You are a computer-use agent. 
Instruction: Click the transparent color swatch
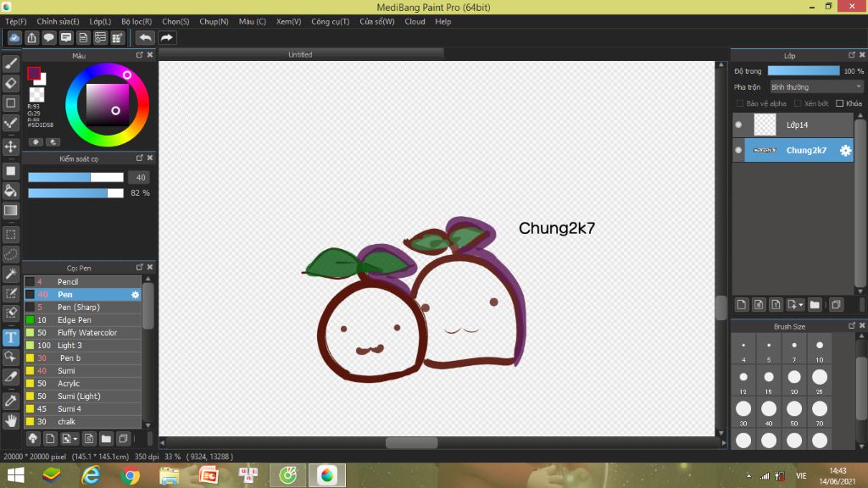(x=36, y=95)
